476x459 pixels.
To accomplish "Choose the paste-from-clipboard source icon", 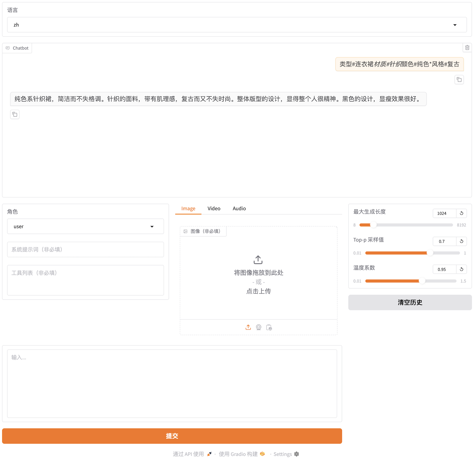I will 269,327.
